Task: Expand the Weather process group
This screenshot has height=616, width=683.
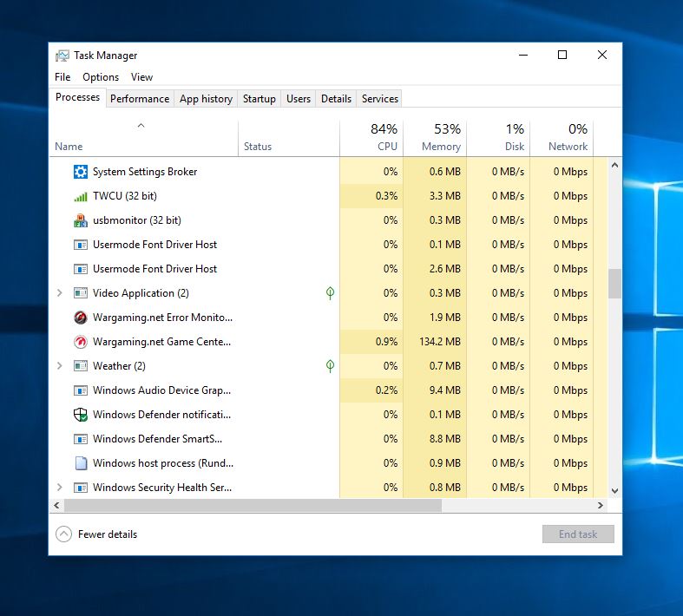Action: [x=59, y=366]
